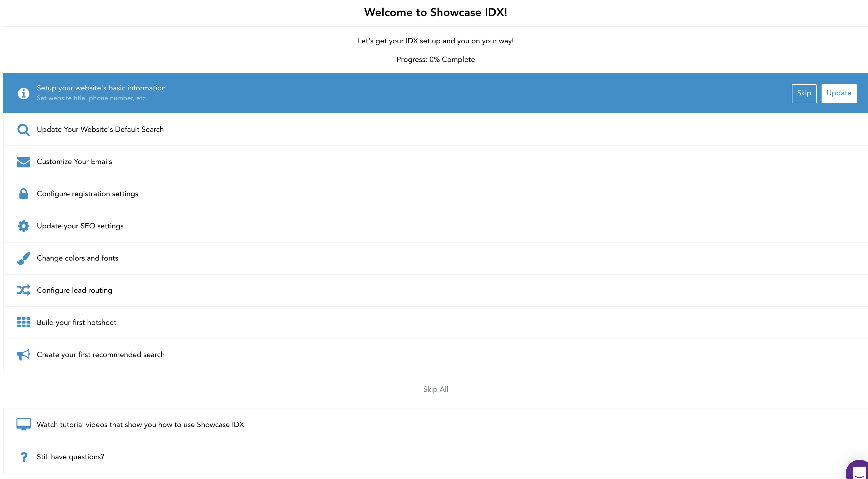Open Update Your Website's Default Search
This screenshot has width=868, height=479.
coord(435,130)
